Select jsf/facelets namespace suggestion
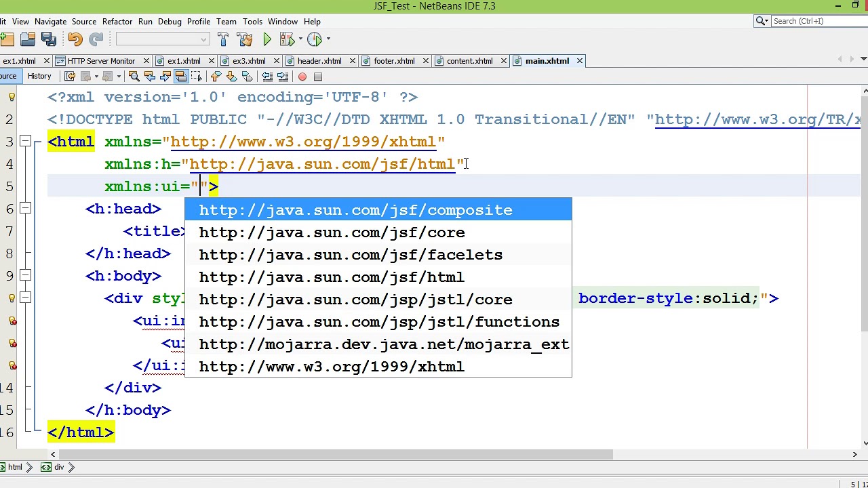This screenshot has width=868, height=488. pyautogui.click(x=378, y=255)
